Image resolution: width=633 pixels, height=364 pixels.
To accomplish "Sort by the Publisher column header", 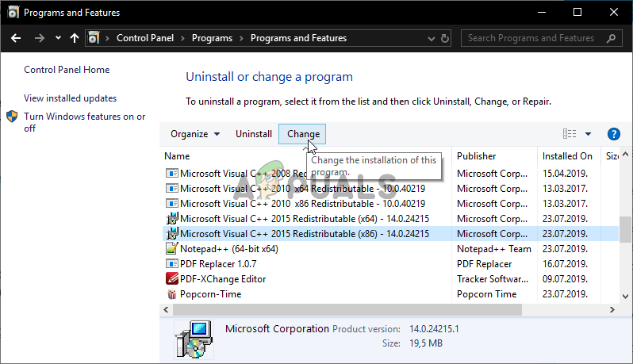I will pos(477,156).
